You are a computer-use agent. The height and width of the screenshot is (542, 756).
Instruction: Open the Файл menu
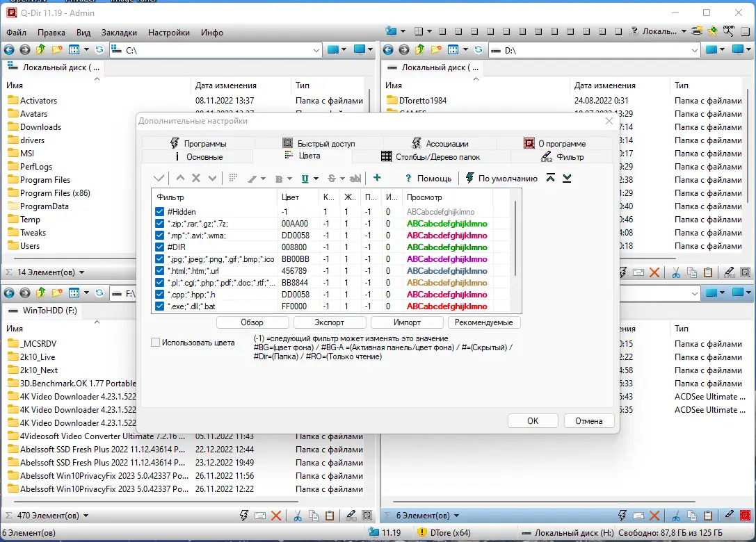[x=17, y=32]
